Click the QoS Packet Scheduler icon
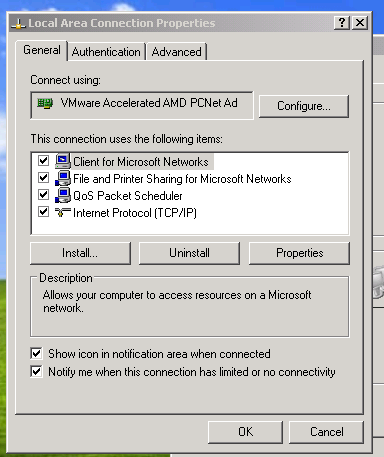 63,195
